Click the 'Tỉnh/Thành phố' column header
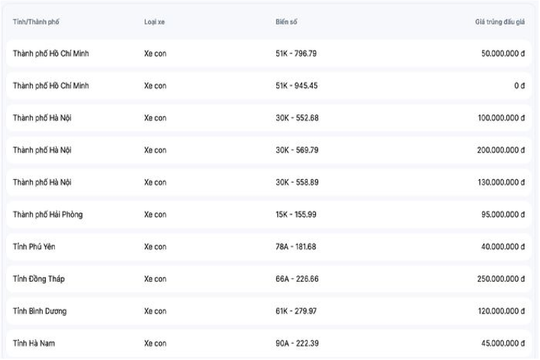 36,22
